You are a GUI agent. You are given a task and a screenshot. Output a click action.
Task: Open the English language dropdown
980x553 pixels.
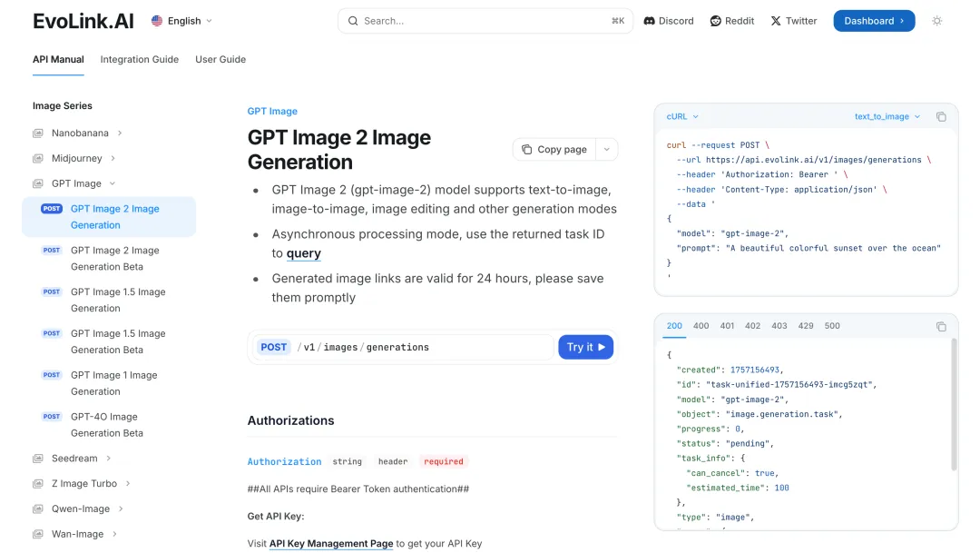point(181,21)
